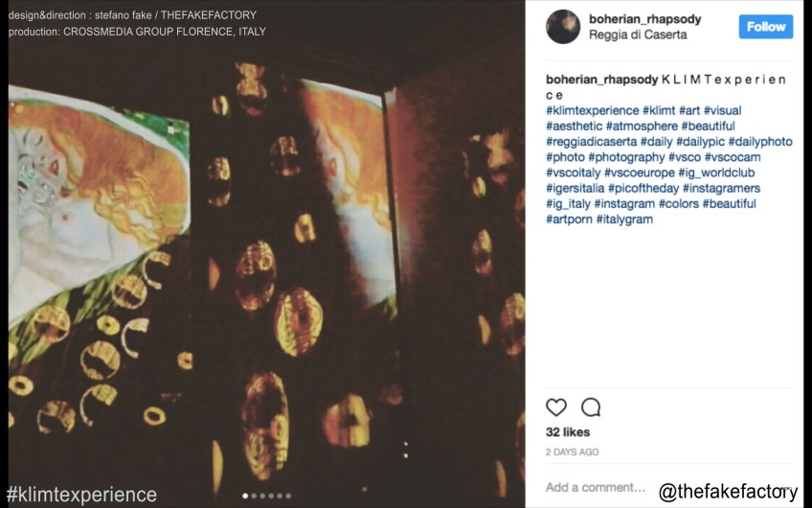Open Reggia di Caserta location link
812x508 pixels.
tap(638, 35)
